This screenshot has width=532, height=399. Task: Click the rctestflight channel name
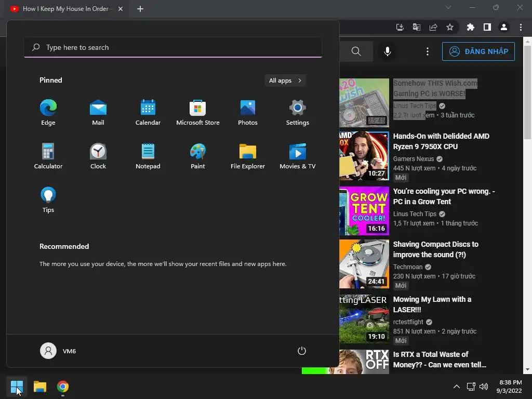(x=408, y=322)
